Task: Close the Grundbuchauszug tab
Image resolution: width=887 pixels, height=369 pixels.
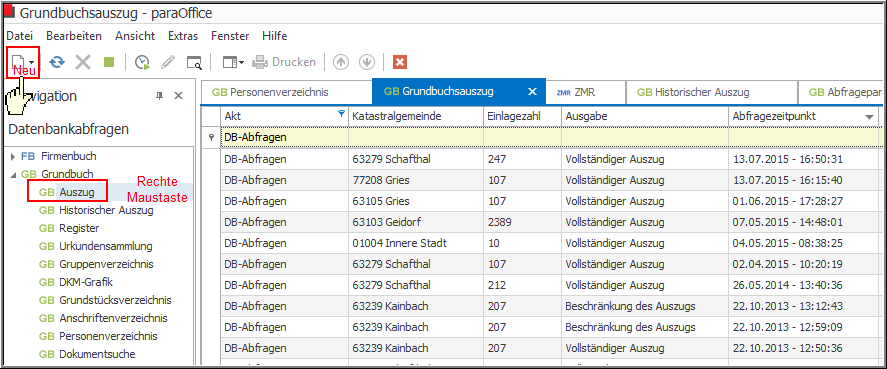Action: 532,92
